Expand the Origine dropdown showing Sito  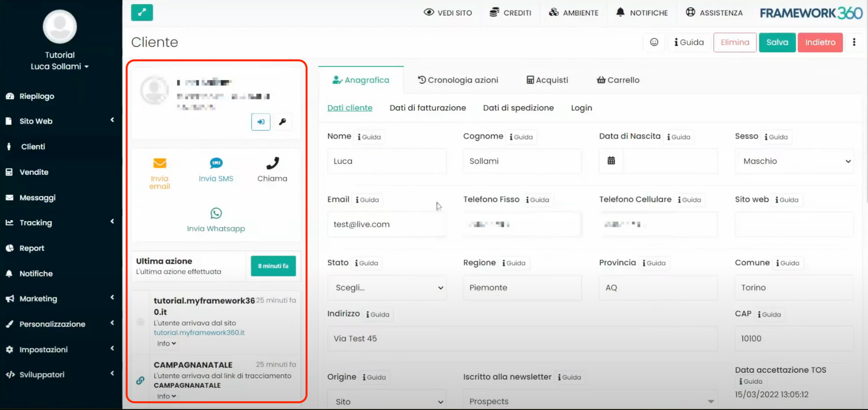pyautogui.click(x=387, y=401)
